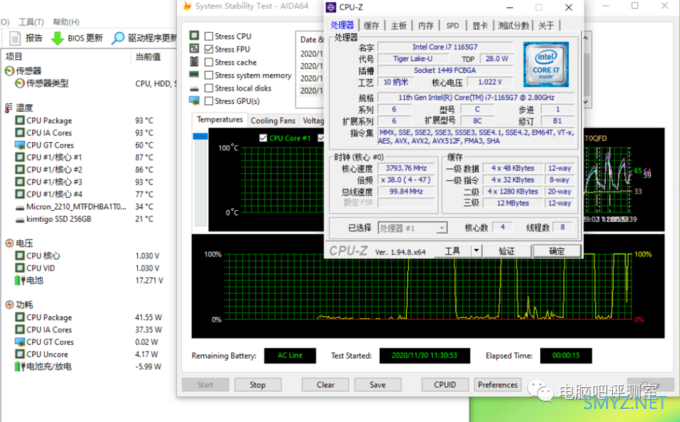Viewport: 680px width, 422px height.
Task: Click the 功耗 power section icon
Action: coord(9,305)
